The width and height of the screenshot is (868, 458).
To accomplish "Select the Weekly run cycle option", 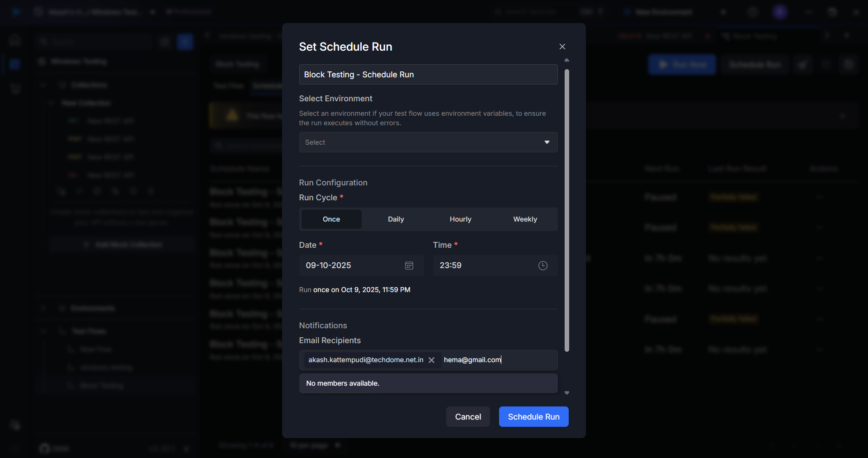I will click(525, 219).
